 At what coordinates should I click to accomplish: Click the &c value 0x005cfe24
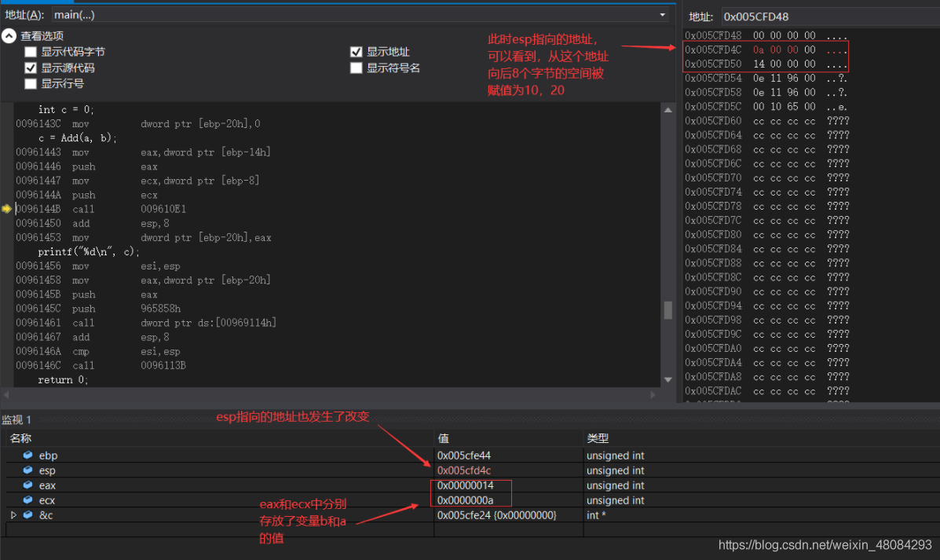click(x=497, y=516)
